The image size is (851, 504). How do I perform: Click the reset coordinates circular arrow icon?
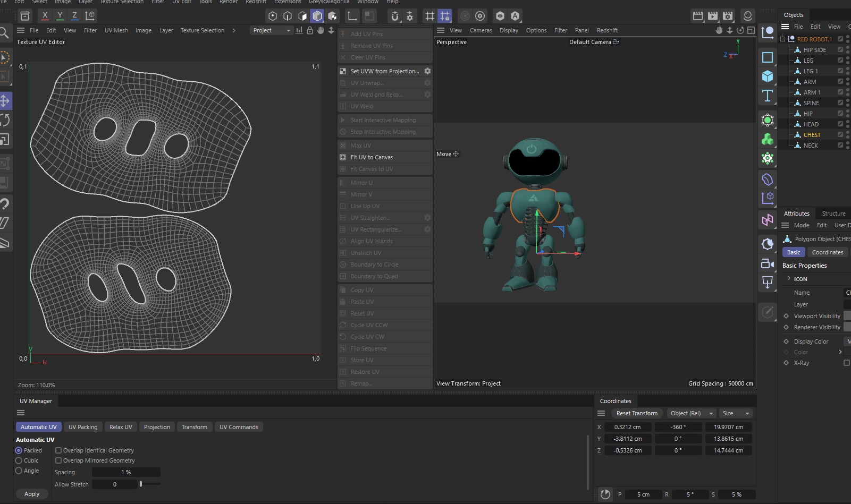(605, 494)
